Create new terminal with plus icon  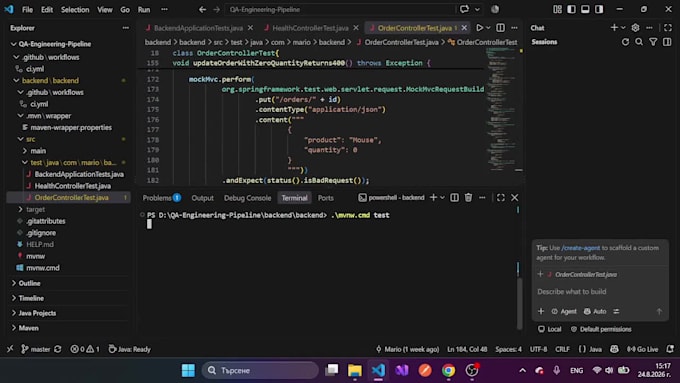point(433,198)
